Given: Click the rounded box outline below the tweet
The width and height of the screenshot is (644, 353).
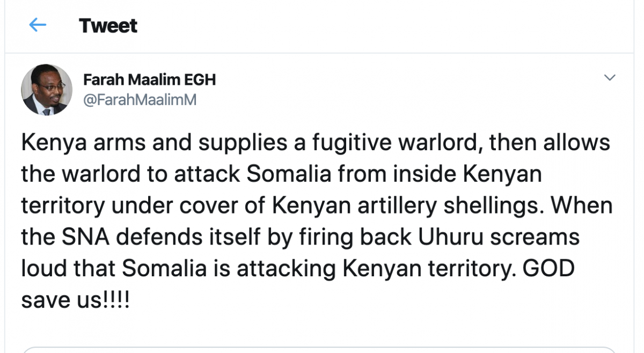Looking at the screenshot, I should [x=322, y=349].
